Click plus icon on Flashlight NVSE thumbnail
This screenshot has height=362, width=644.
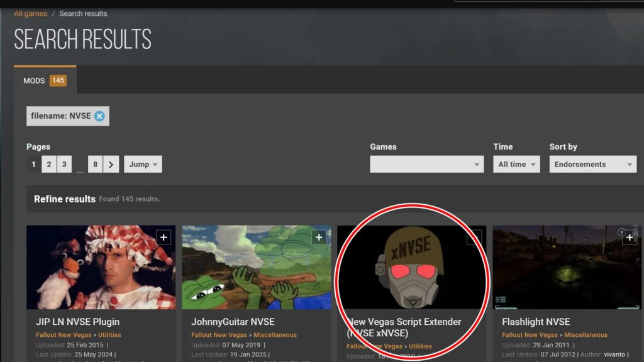[x=630, y=237]
